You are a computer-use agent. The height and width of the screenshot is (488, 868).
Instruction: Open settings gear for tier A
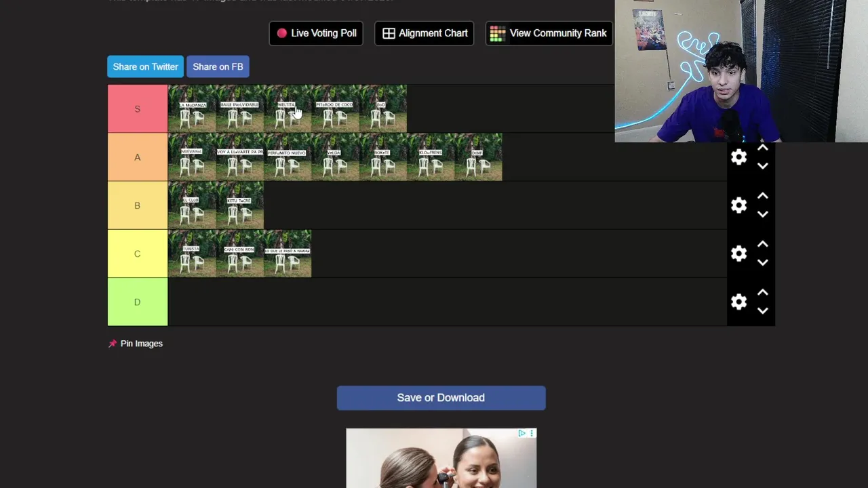click(738, 157)
